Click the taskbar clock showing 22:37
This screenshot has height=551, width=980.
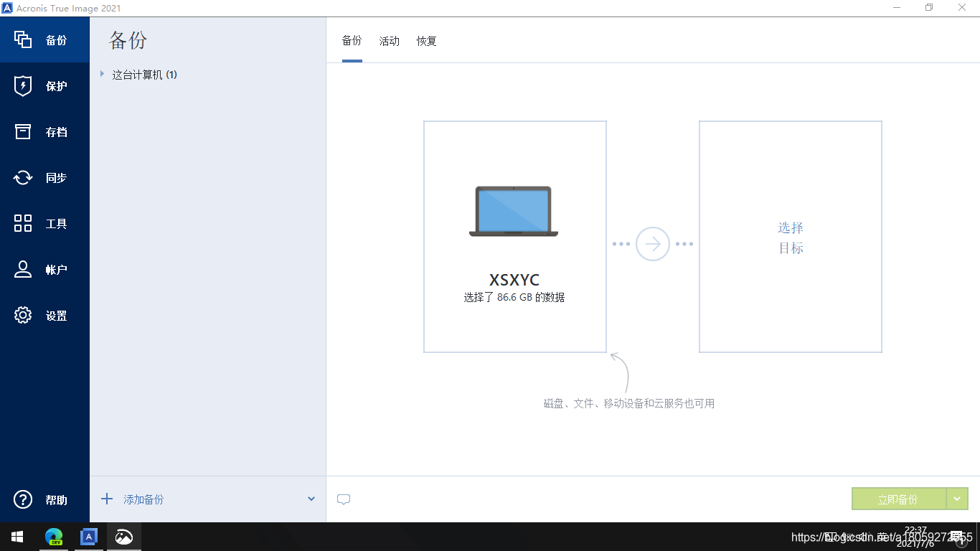pyautogui.click(x=915, y=537)
